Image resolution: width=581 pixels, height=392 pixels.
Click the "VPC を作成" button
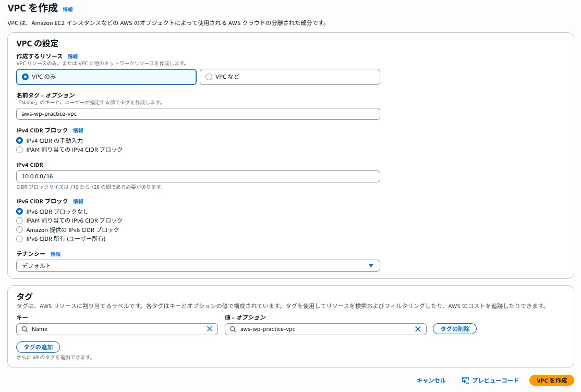(x=551, y=380)
